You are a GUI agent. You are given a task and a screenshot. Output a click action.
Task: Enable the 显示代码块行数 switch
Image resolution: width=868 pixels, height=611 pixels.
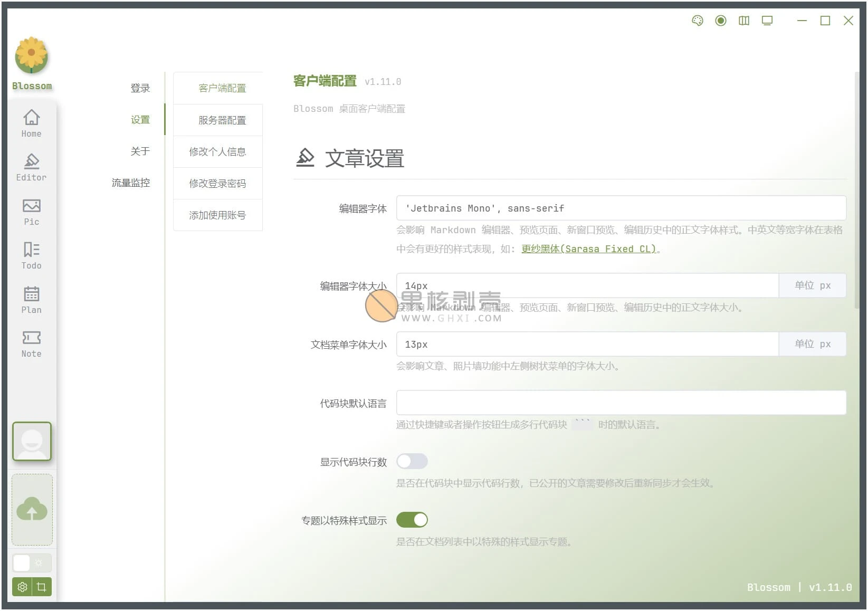412,461
